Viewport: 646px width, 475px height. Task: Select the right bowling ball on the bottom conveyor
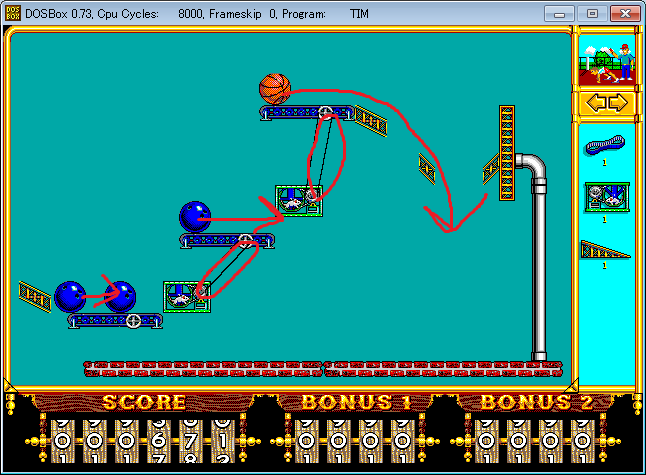pyautogui.click(x=120, y=297)
